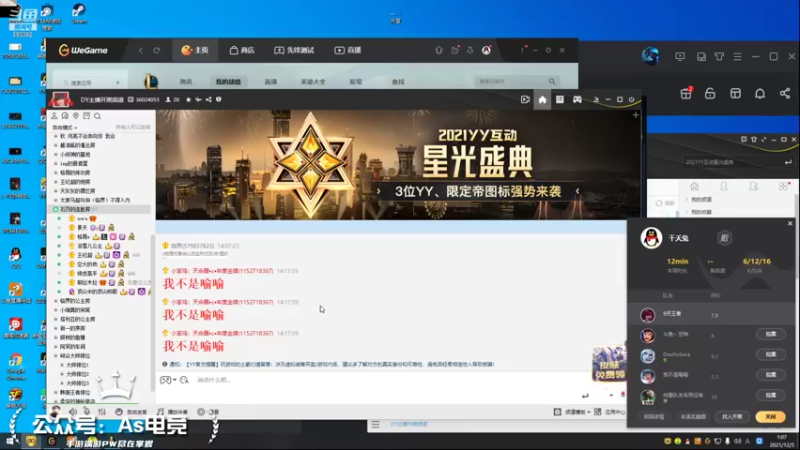The image size is (800, 450).
Task: Click channel list vertical scrollbar
Action: 153,314
